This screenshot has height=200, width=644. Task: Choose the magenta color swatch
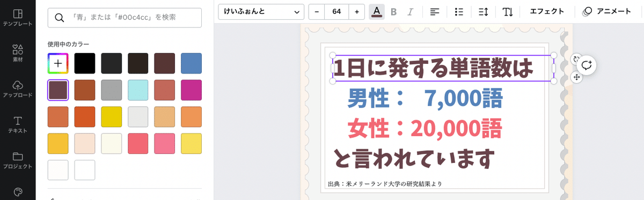[x=192, y=90]
